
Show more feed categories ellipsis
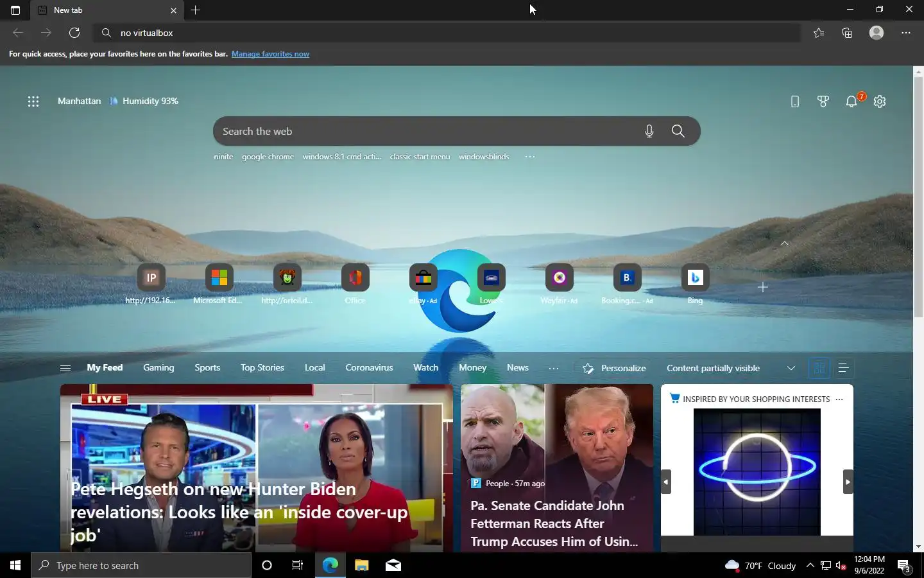tap(554, 368)
